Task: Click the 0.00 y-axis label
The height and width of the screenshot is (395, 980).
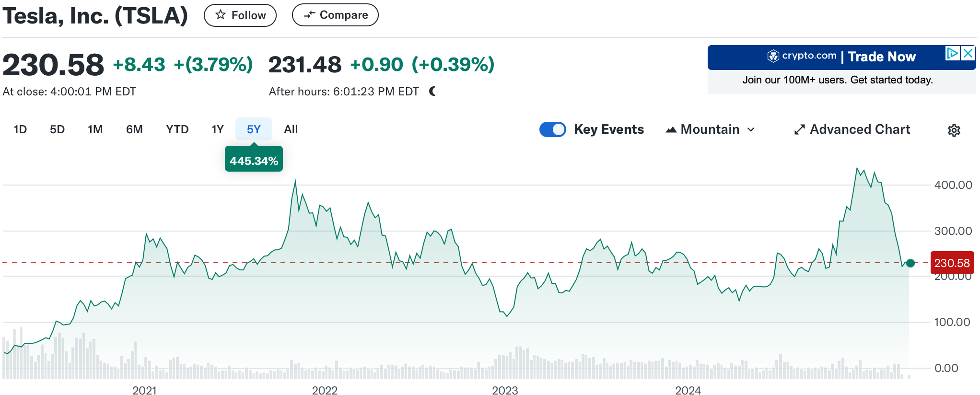Action: click(946, 368)
